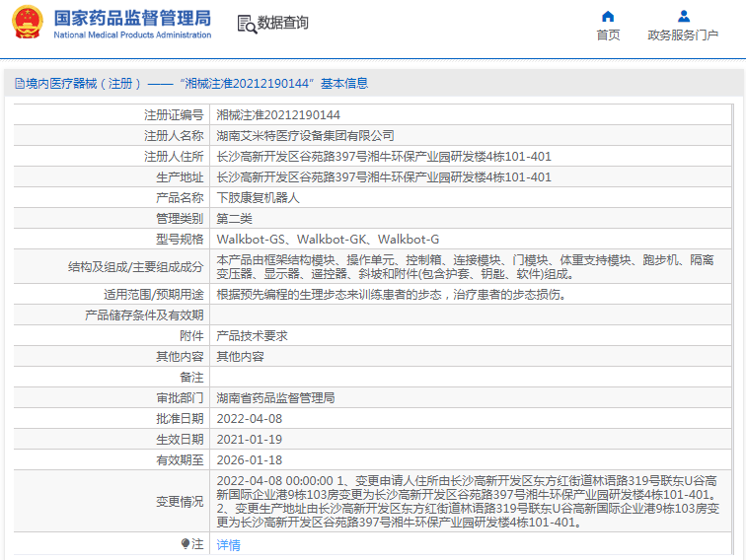The height and width of the screenshot is (560, 746).
Task: Click the 注册人住所 address value
Action: point(384,157)
